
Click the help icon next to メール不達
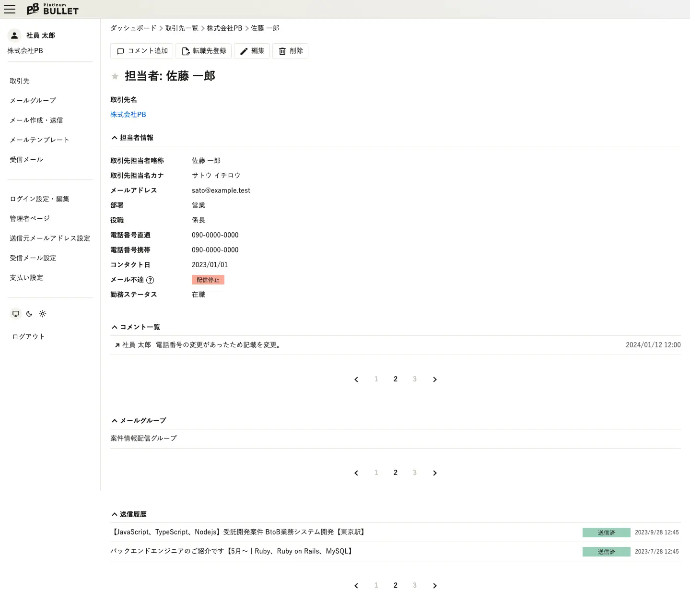point(150,280)
